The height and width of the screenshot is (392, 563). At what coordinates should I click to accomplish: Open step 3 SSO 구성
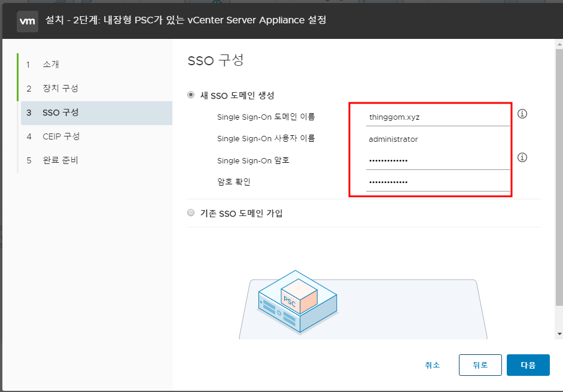point(96,113)
